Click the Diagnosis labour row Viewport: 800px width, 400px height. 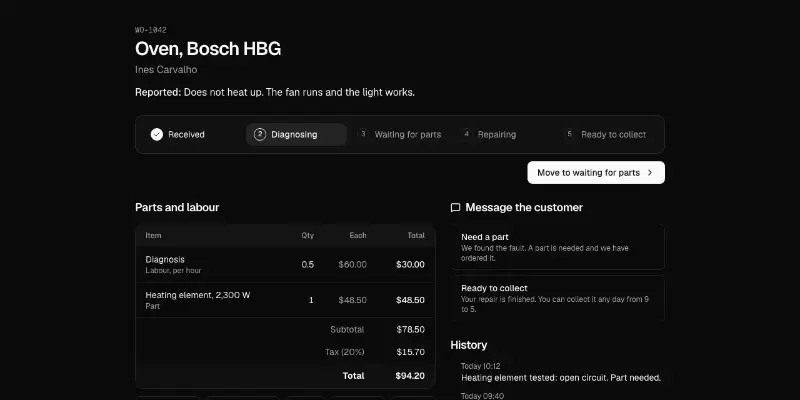[x=285, y=265]
